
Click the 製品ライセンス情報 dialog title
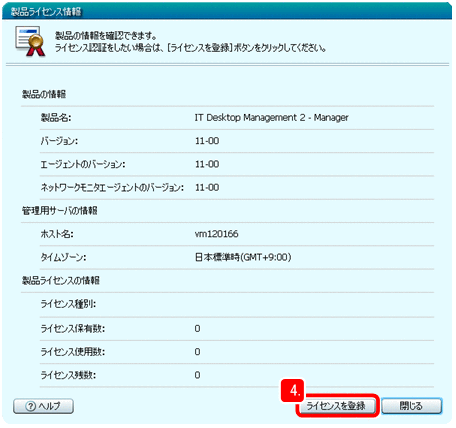[x=46, y=12]
